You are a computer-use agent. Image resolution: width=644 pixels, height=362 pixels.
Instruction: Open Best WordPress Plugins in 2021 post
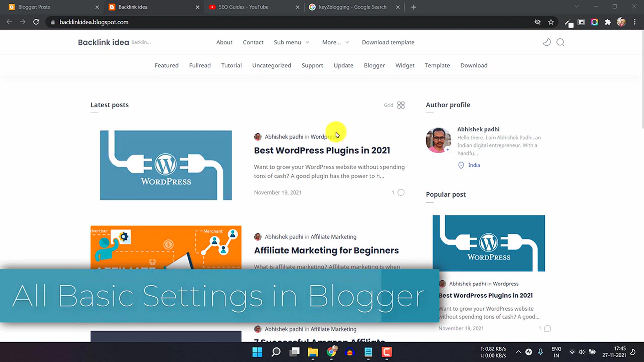click(322, 150)
